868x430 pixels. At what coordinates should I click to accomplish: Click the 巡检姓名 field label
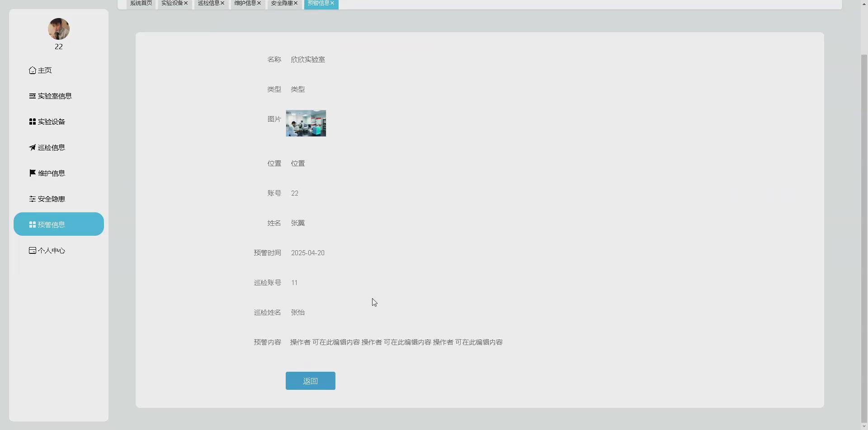pos(268,313)
